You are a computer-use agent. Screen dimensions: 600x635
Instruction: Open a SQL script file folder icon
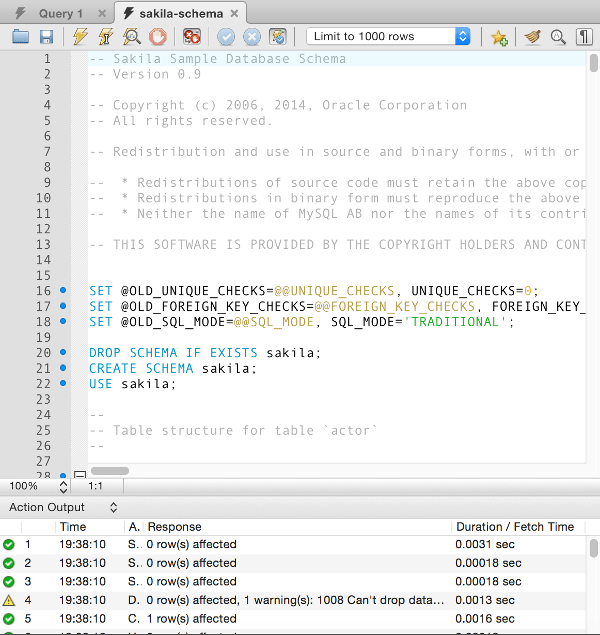20,37
